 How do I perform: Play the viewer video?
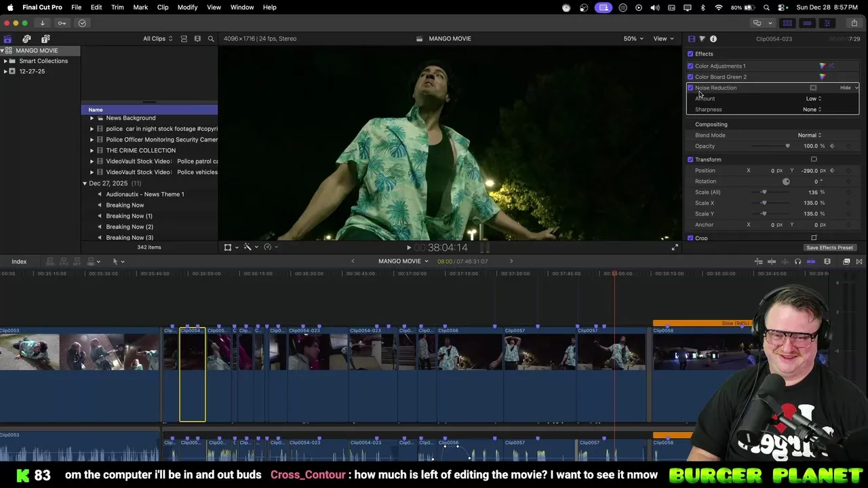coord(408,247)
